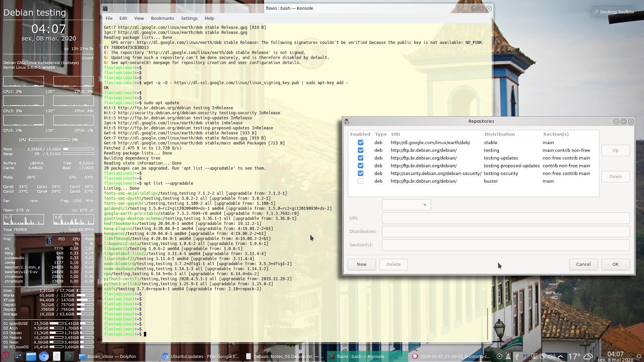
Task: Launch Dolphin file manager from the taskbar
Action: [31, 356]
